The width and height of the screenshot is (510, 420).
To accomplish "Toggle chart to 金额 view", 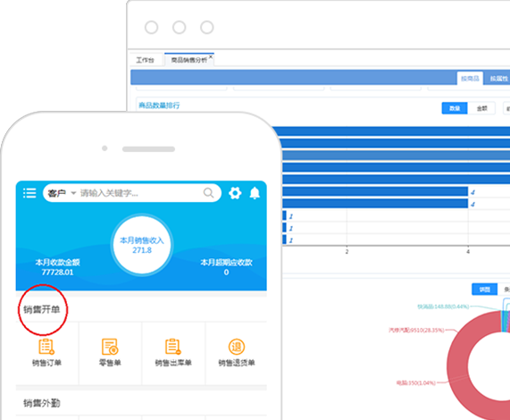I will tap(481, 108).
